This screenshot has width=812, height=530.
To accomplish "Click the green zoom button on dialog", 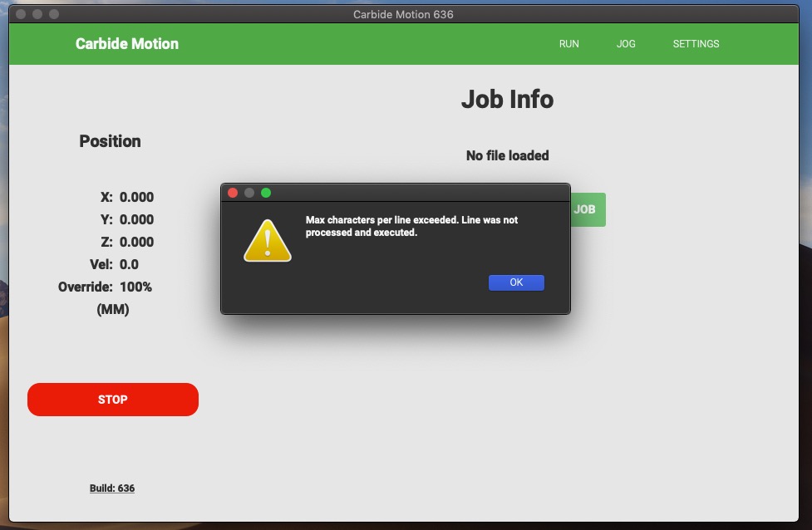I will (x=266, y=193).
